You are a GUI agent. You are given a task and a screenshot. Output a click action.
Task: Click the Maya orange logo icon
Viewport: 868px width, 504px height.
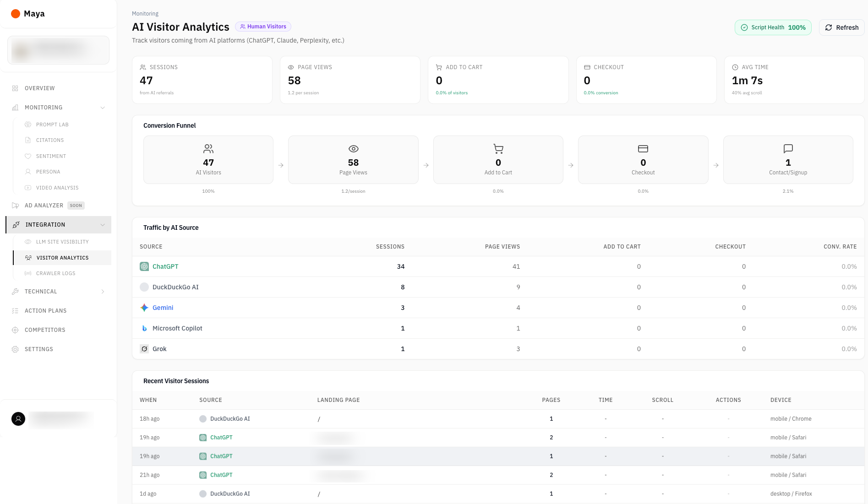coord(16,14)
